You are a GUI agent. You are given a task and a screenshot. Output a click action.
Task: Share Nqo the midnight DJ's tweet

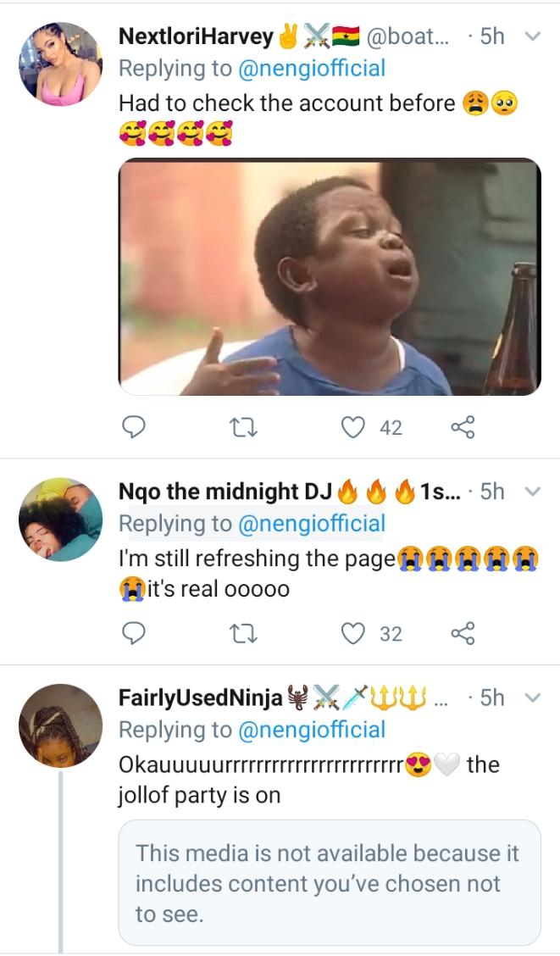[463, 633]
